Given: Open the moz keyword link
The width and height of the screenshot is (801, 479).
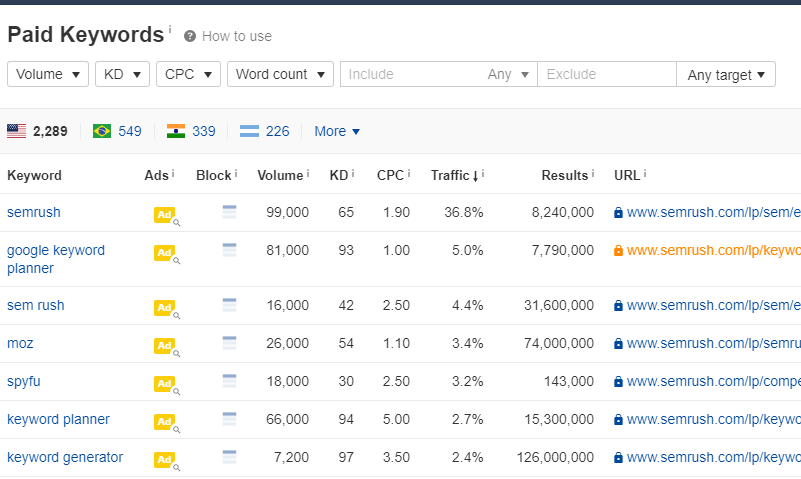Looking at the screenshot, I should pyautogui.click(x=20, y=343).
